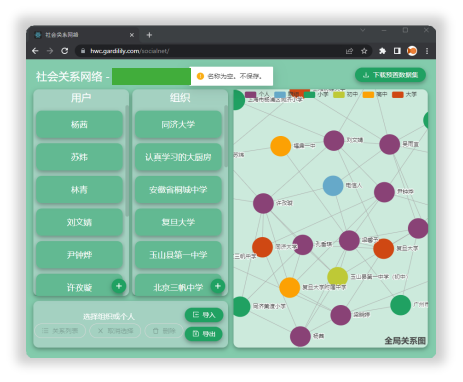This screenshot has width=463, height=382.
Task: Add a new organization with the plus button
Action: tap(218, 286)
